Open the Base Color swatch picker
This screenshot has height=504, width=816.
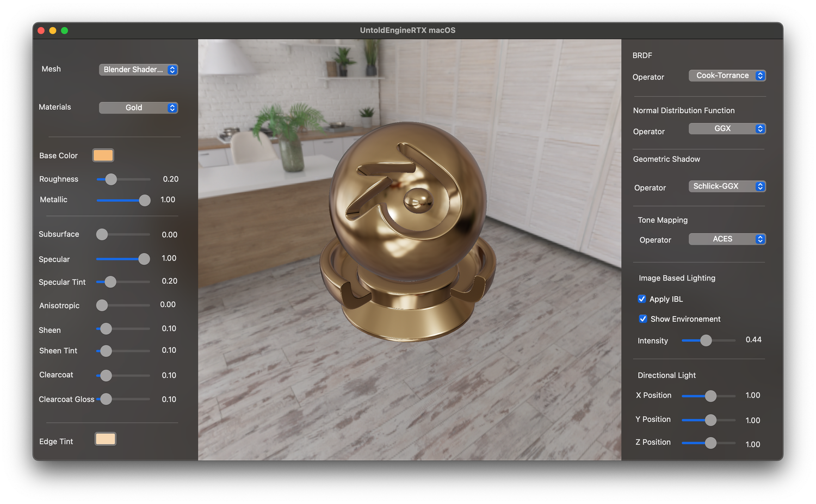[x=103, y=155]
